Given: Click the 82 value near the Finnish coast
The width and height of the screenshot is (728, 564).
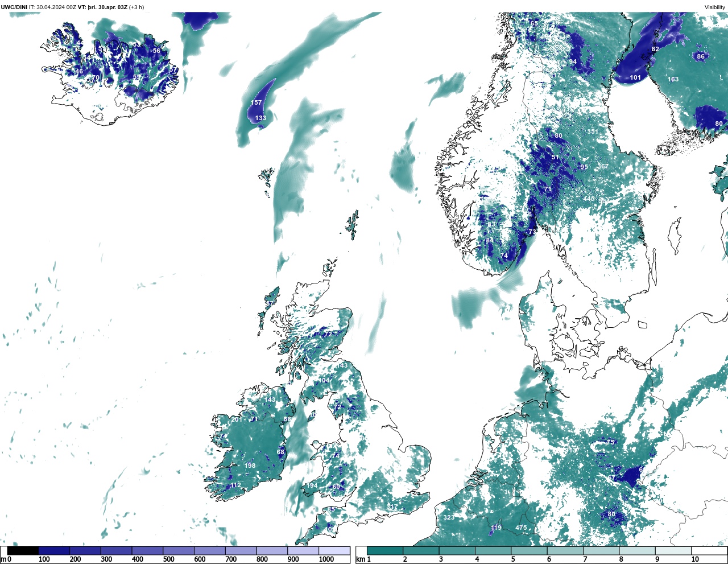Looking at the screenshot, I should [x=655, y=50].
